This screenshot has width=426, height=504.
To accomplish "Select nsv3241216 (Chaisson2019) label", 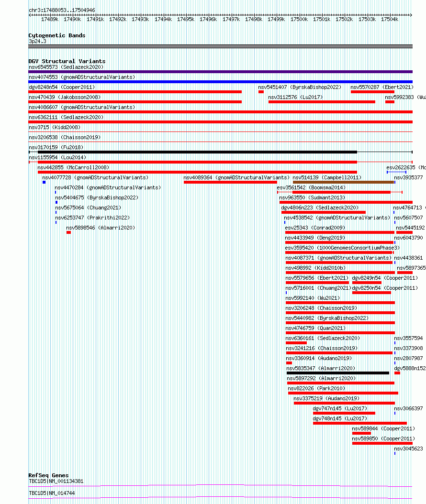I will [x=322, y=348].
